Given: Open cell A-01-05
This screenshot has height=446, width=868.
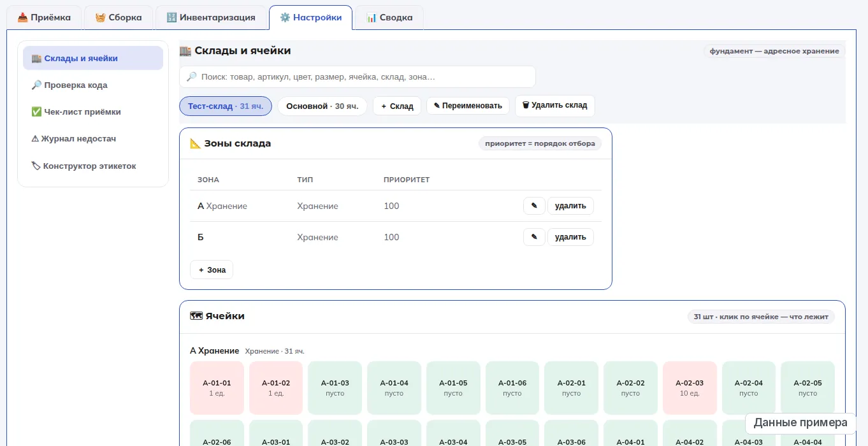Looking at the screenshot, I should point(453,388).
